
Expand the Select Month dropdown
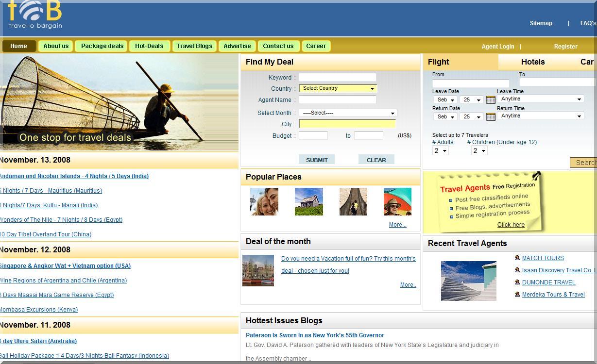pyautogui.click(x=348, y=113)
